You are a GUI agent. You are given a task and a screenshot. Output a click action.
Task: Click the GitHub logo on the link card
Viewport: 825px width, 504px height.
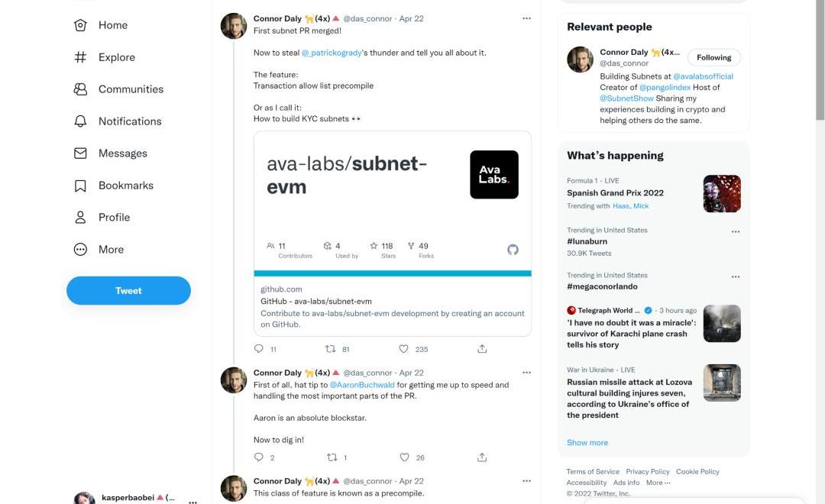pos(513,250)
